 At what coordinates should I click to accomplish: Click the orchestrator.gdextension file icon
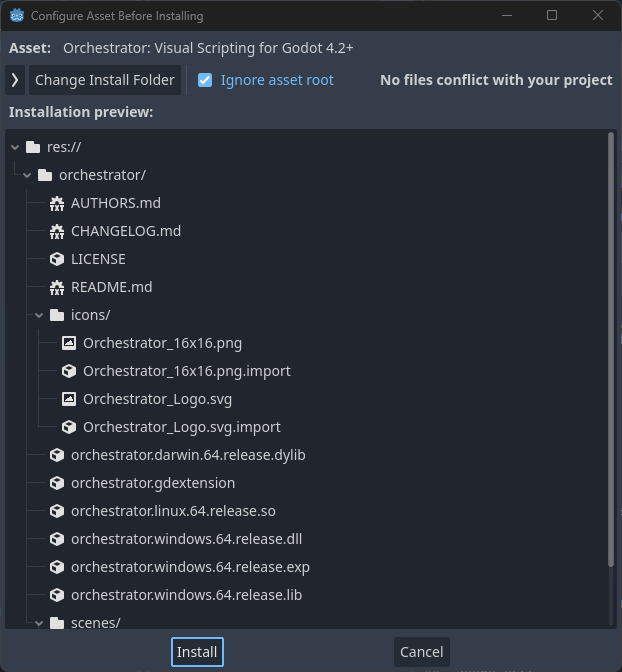57,483
